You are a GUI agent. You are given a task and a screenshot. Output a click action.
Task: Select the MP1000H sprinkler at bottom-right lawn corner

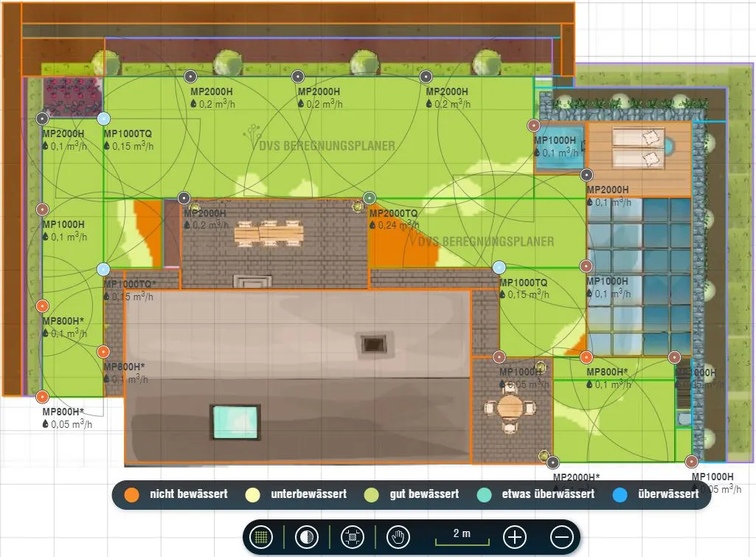coord(691,462)
